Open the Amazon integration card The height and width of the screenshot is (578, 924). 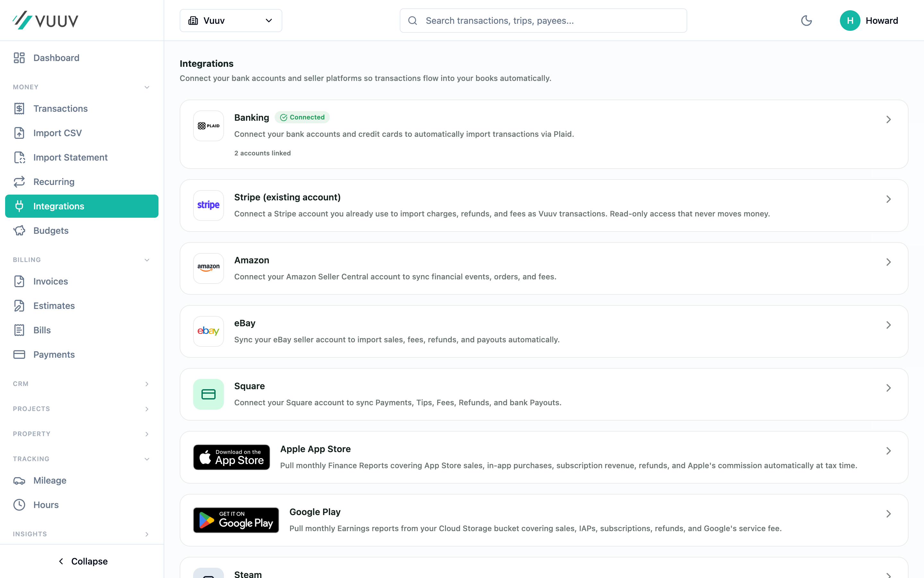[x=544, y=268]
